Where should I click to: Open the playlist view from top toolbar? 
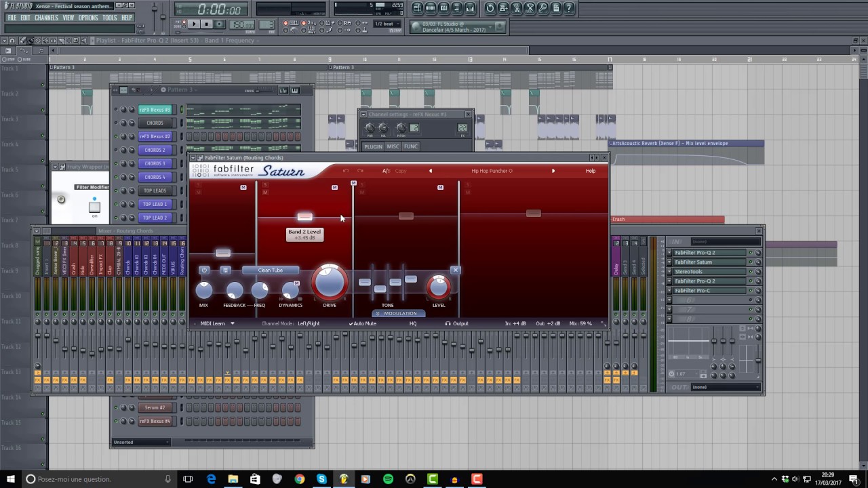[418, 8]
